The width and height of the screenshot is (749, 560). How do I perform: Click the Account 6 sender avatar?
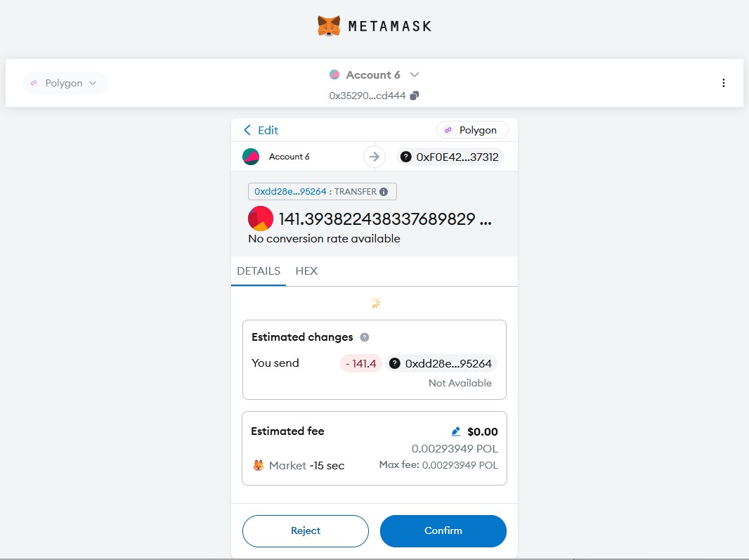[251, 157]
